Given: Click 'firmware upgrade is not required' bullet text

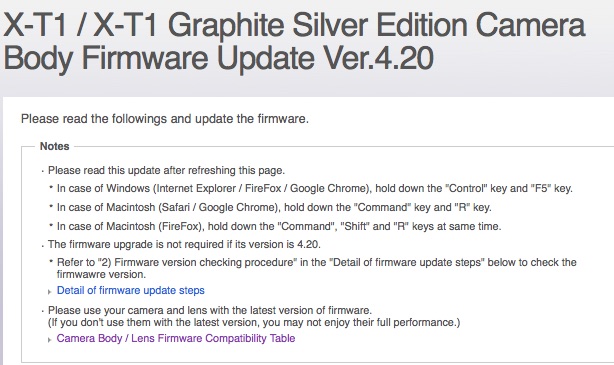Looking at the screenshot, I should tap(184, 244).
